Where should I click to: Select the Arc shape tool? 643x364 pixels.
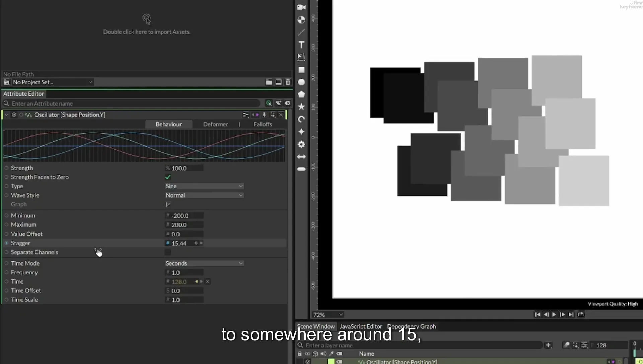[301, 119]
